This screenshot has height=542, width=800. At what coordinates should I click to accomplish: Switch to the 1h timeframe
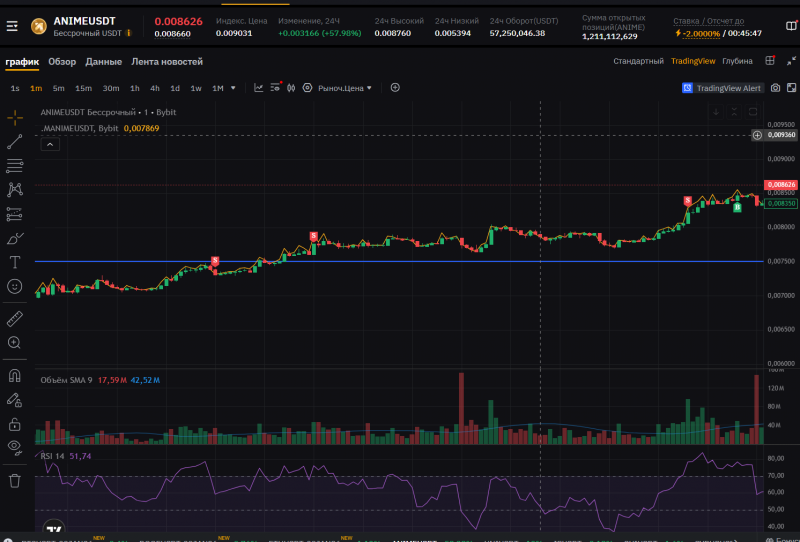pyautogui.click(x=135, y=88)
